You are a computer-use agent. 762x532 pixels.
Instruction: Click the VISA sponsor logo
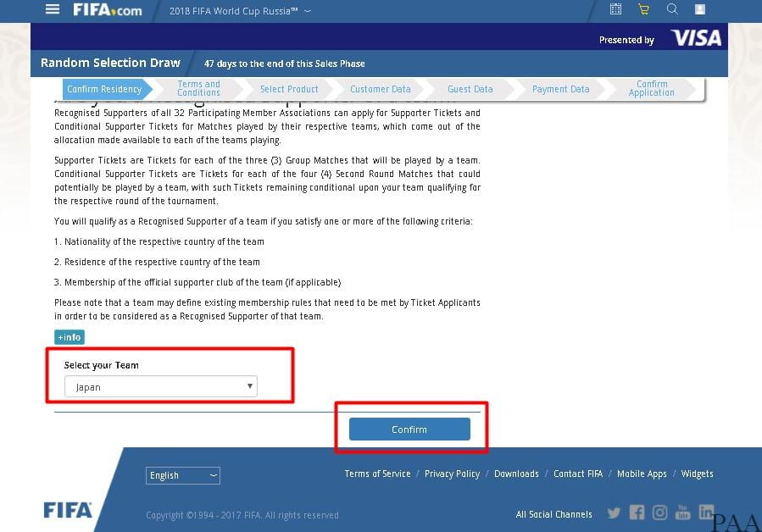696,38
